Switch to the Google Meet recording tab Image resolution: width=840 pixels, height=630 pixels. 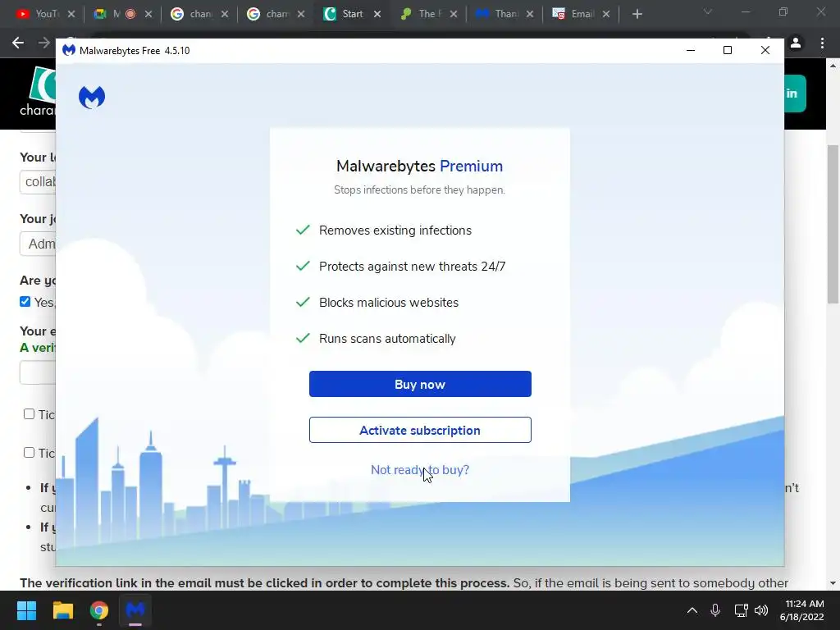tap(115, 14)
